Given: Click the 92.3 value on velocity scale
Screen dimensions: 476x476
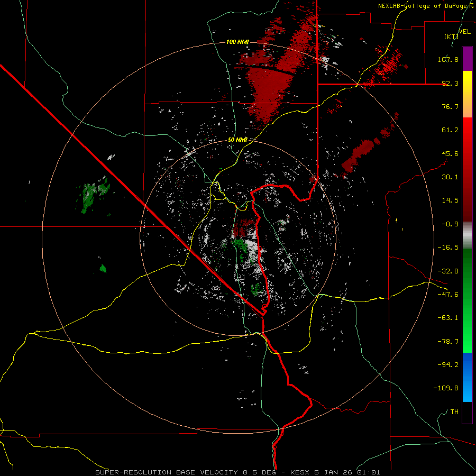Looking at the screenshot, I should pos(450,83).
